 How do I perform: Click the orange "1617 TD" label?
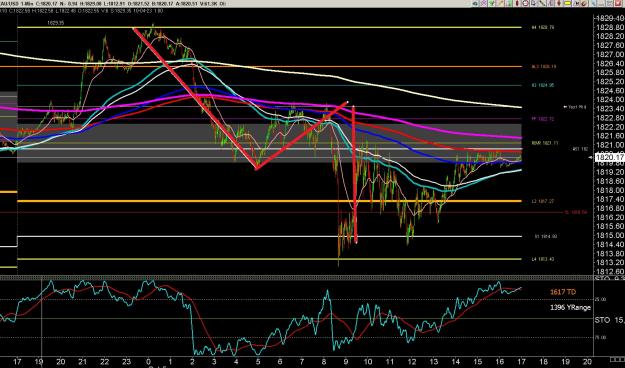(x=563, y=292)
